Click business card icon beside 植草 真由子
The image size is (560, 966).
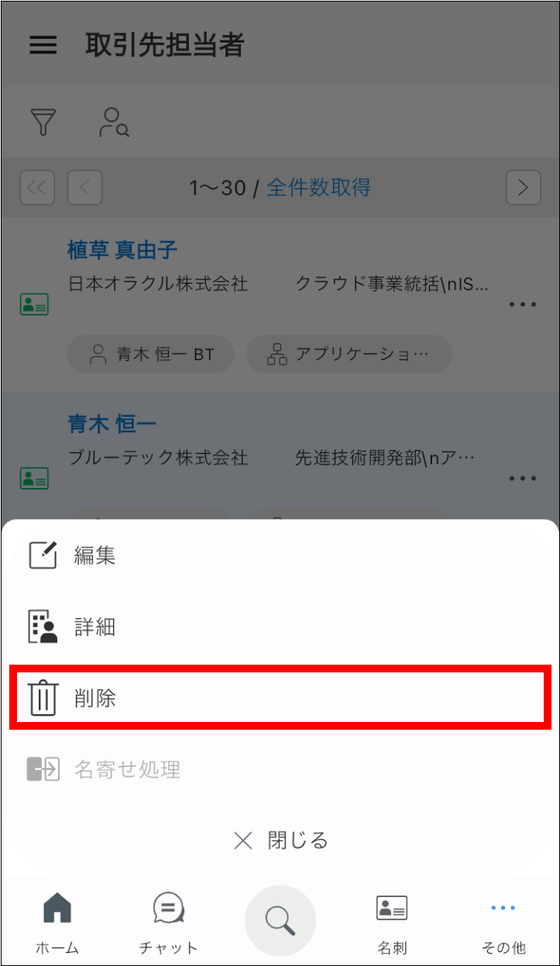tap(34, 304)
